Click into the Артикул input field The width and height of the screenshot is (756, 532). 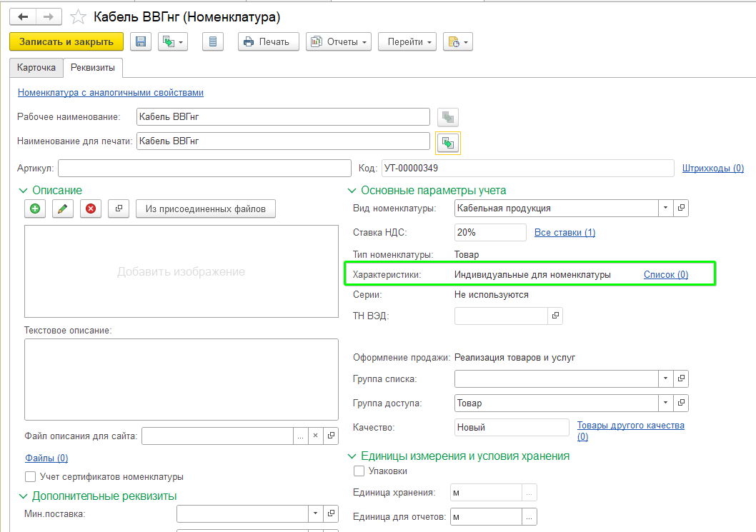pyautogui.click(x=204, y=169)
